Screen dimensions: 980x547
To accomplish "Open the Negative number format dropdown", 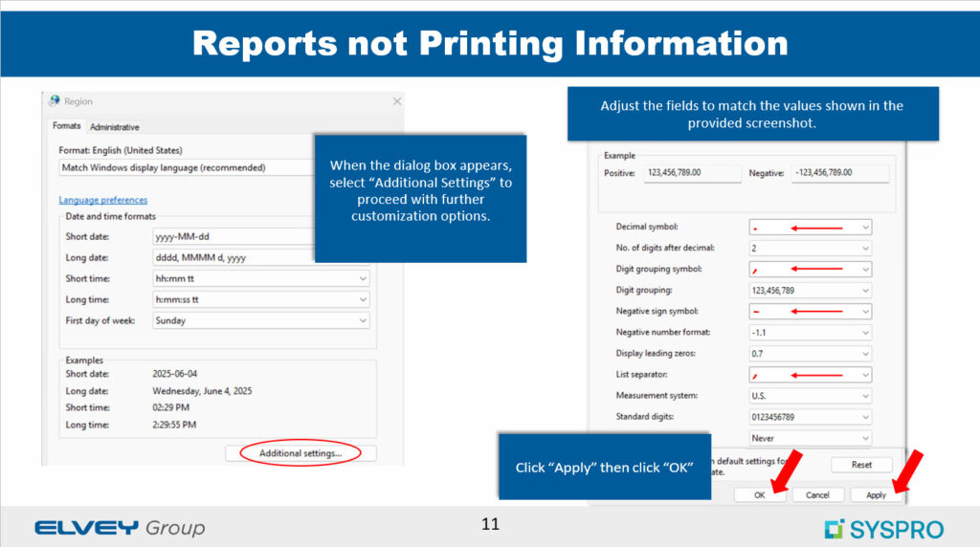I will (x=810, y=333).
